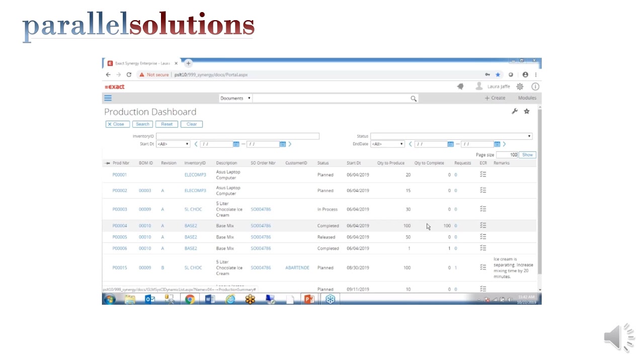
Task: Open the Modules menu
Action: tap(527, 98)
